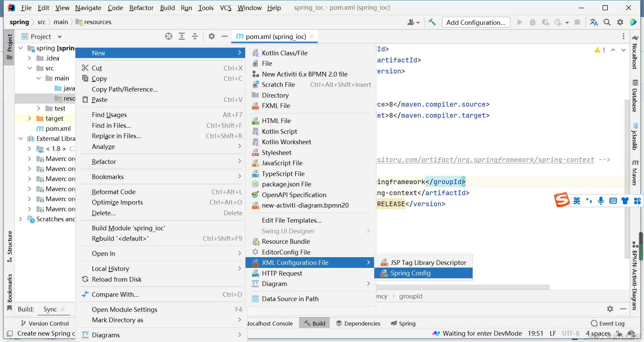644x342 pixels.
Task: Switch to the Sync build tab
Action: [50, 309]
